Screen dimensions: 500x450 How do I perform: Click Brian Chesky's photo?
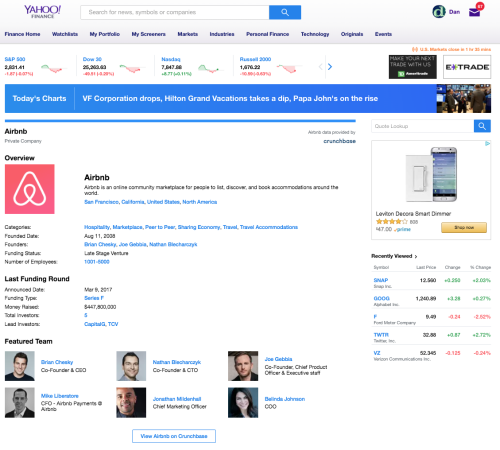(20, 366)
